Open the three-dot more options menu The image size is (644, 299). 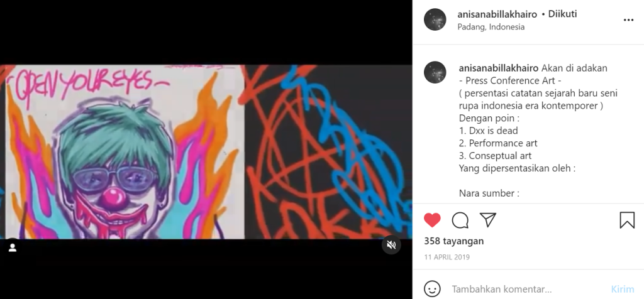point(628,20)
